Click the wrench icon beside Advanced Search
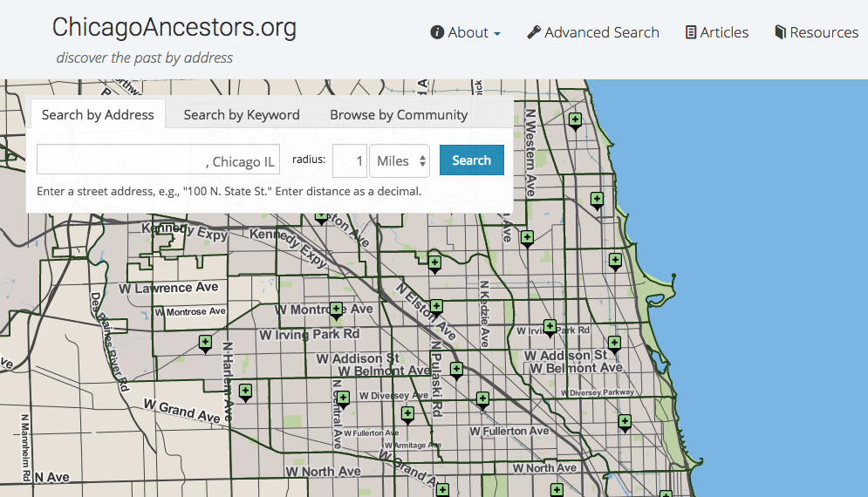This screenshot has height=497, width=868. coord(534,32)
